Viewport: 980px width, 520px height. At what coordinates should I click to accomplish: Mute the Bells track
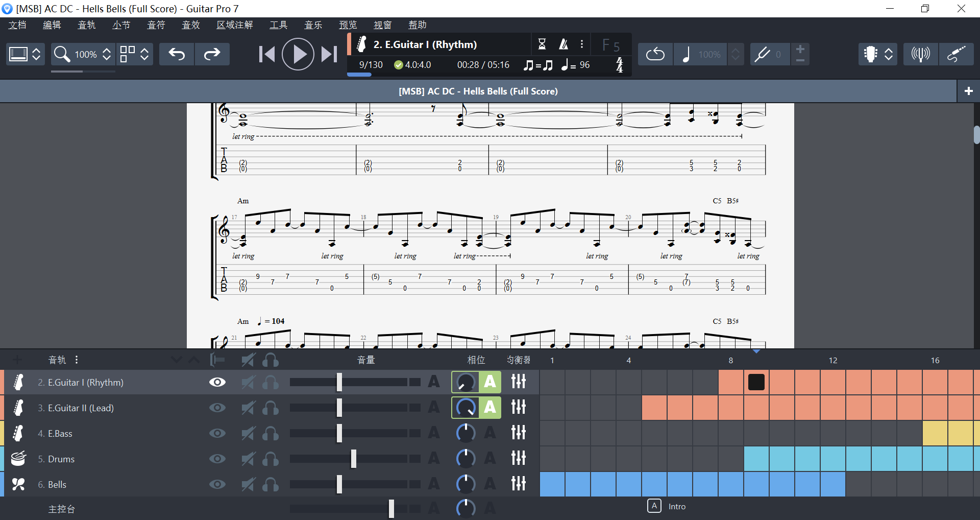tap(249, 484)
